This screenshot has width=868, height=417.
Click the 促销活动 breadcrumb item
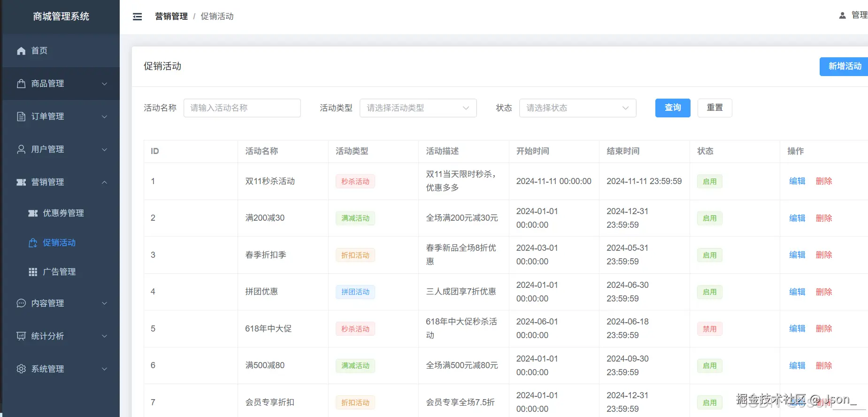coord(217,16)
